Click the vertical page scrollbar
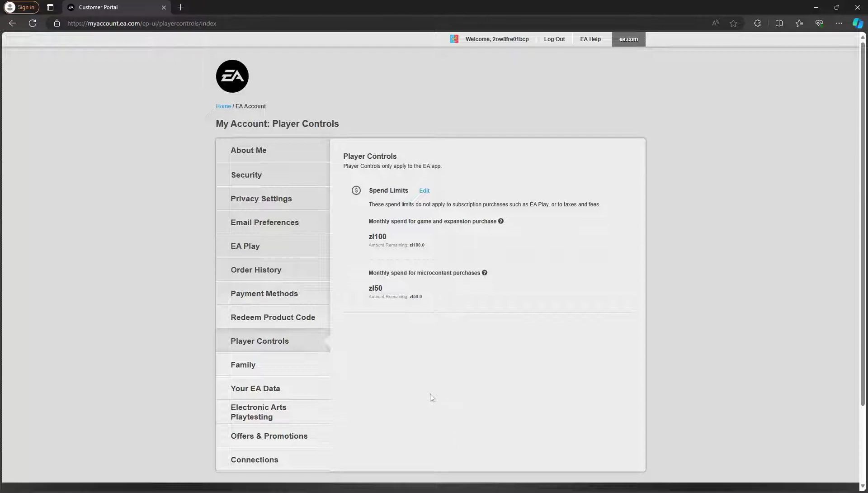 (863, 224)
